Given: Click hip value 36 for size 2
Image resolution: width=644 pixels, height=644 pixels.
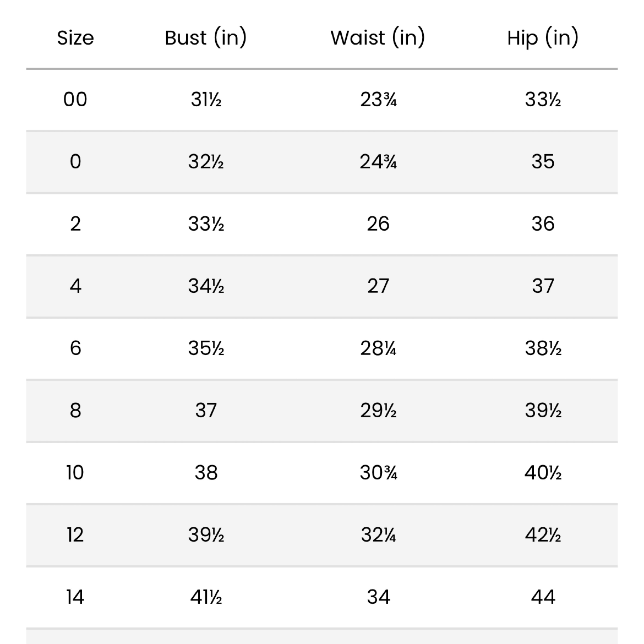Looking at the screenshot, I should pos(543,224).
